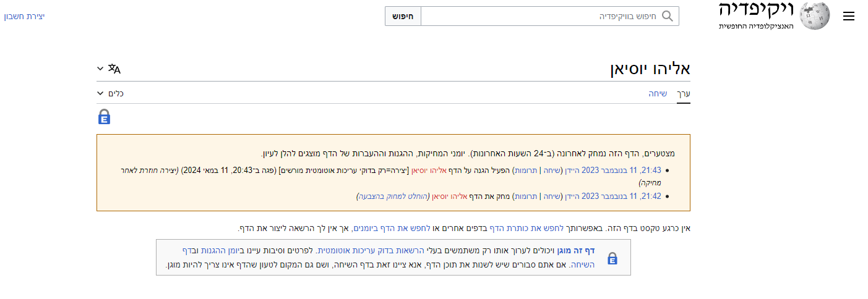The width and height of the screenshot is (868, 299).
Task: Click the page title אליהו יוסיאן heading
Action: pyautogui.click(x=650, y=69)
